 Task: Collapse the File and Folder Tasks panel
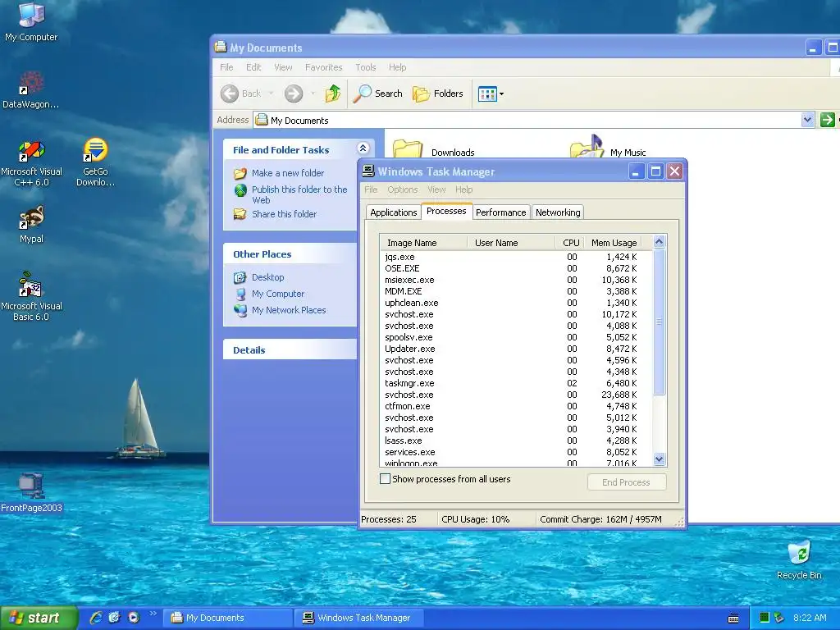(x=363, y=149)
